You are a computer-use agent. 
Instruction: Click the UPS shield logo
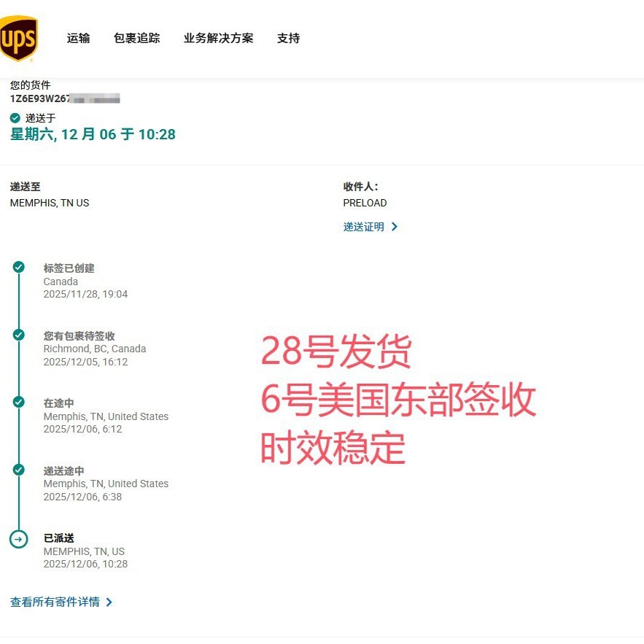click(x=18, y=38)
